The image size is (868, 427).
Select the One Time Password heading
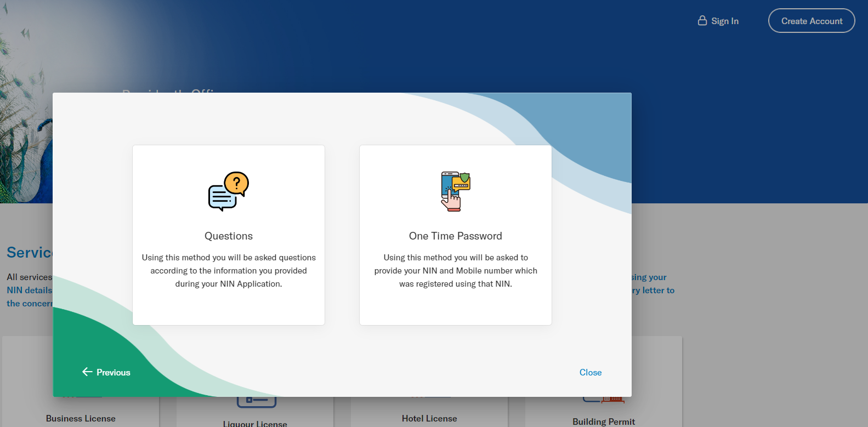point(456,236)
